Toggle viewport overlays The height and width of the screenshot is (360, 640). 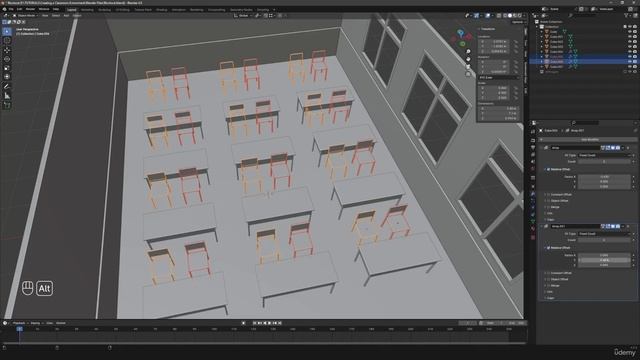[x=488, y=16]
